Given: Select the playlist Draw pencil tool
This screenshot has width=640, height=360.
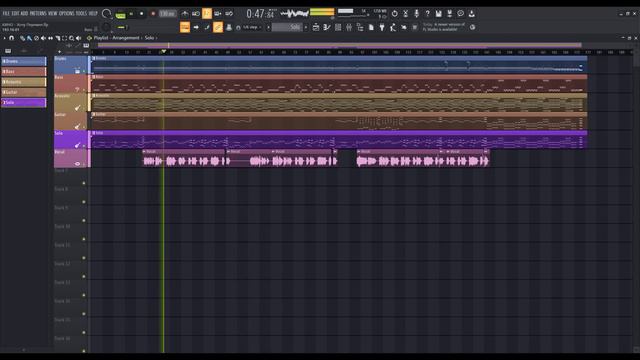Looking at the screenshot, I should pyautogui.click(x=22, y=38).
